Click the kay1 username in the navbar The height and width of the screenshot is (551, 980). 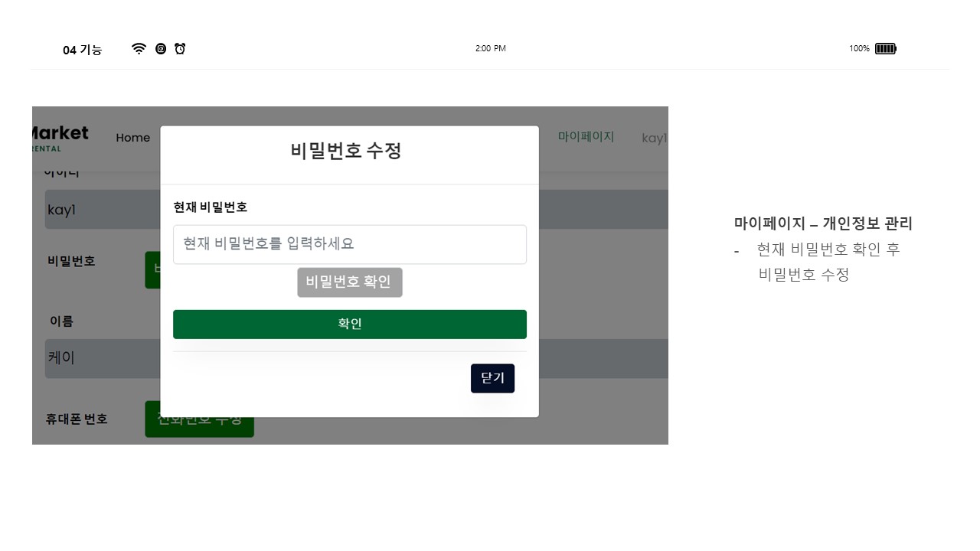pyautogui.click(x=655, y=138)
